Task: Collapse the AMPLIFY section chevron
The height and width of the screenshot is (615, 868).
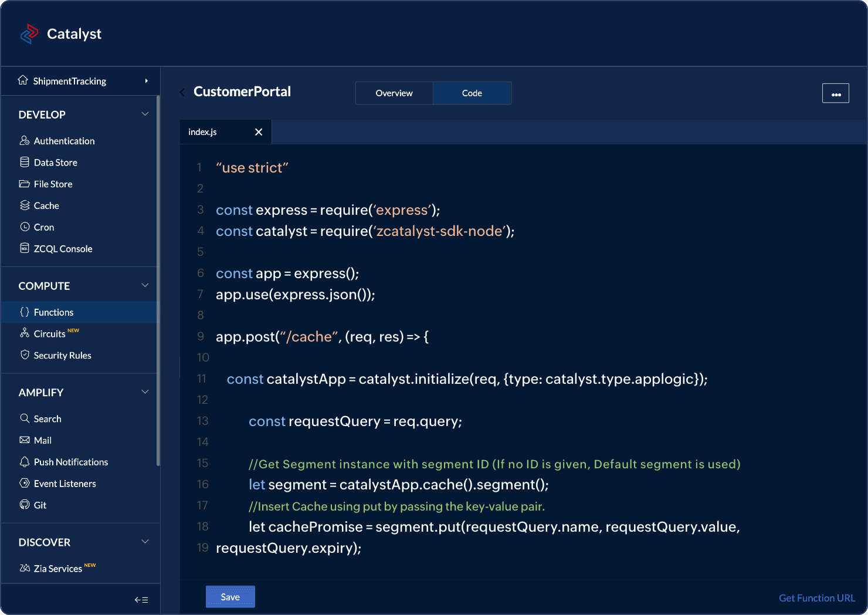Action: pos(145,392)
